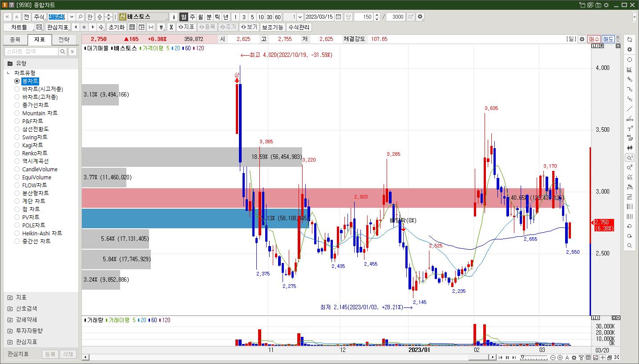This screenshot has width=639, height=364.
Task: Open the date calendar picker icon
Action: click(x=339, y=17)
